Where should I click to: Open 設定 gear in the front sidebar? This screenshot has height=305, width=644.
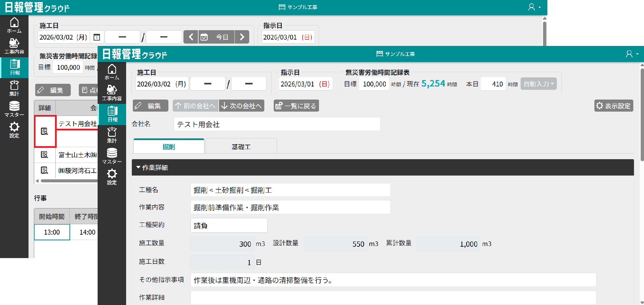point(112,177)
